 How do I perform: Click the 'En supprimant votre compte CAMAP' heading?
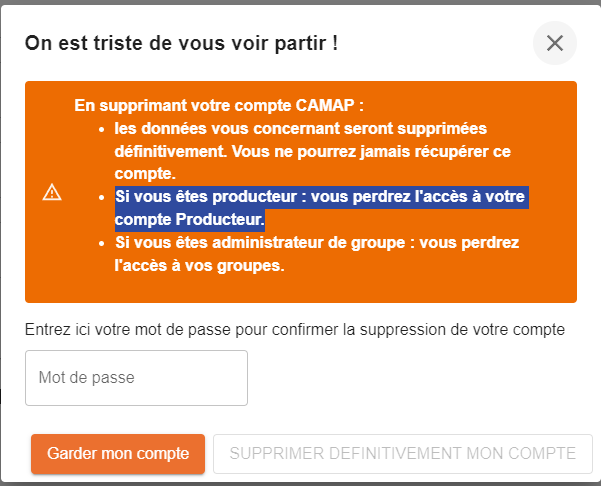click(219, 105)
